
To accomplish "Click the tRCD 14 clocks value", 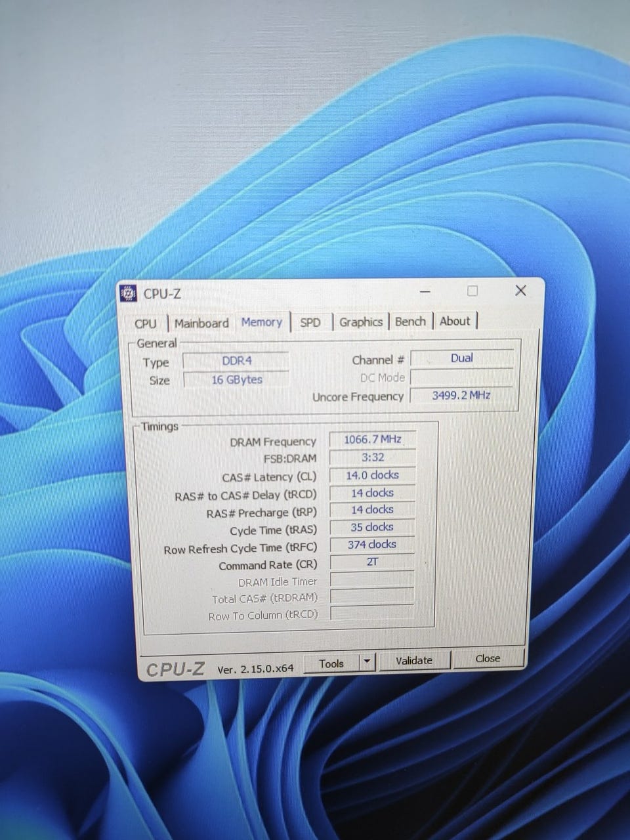I will [x=372, y=493].
